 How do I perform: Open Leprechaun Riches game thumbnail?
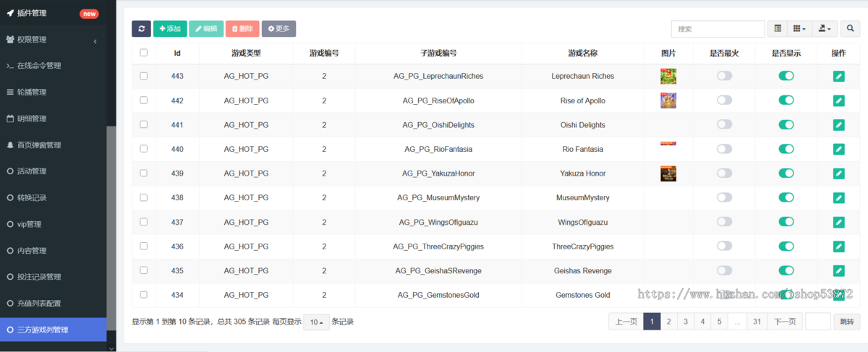(668, 76)
